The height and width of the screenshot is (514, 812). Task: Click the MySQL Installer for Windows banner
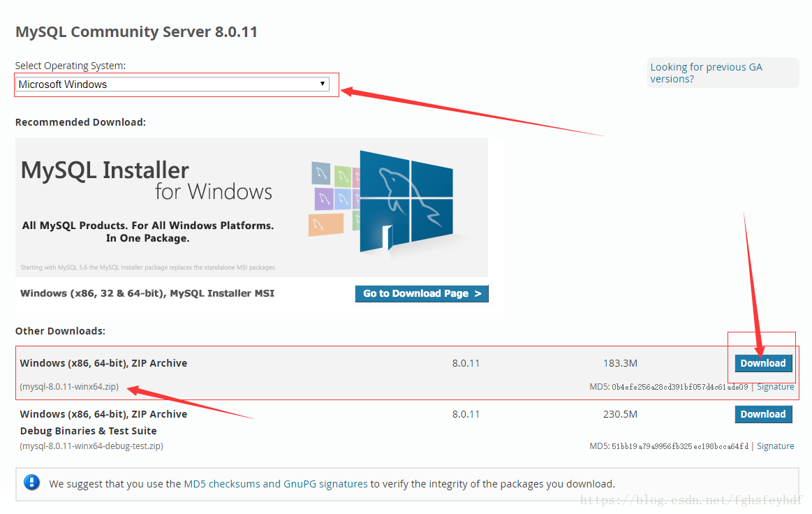[251, 207]
